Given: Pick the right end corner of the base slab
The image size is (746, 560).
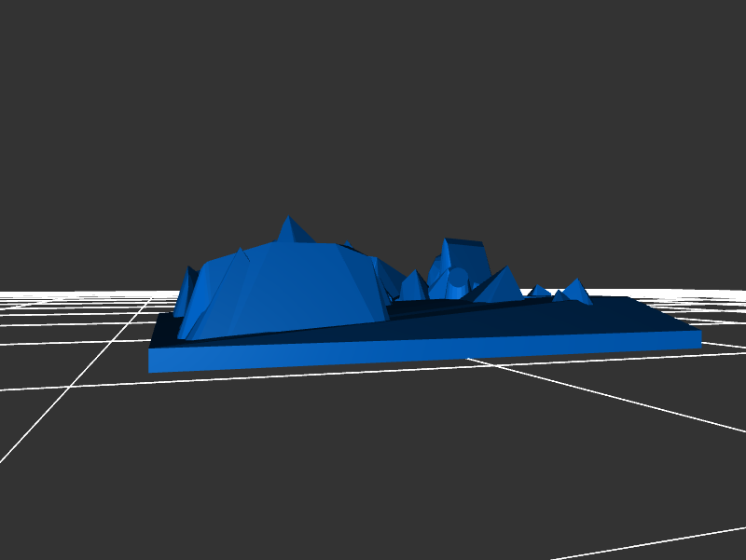Looking at the screenshot, I should coord(698,338).
